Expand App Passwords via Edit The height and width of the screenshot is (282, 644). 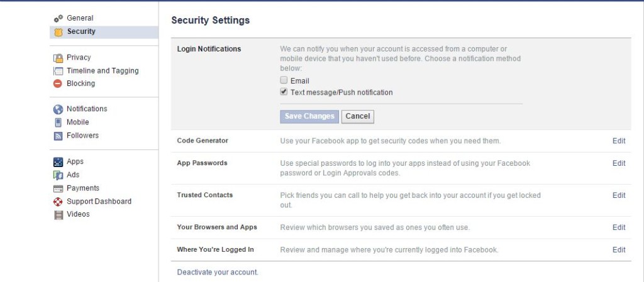[x=619, y=163]
